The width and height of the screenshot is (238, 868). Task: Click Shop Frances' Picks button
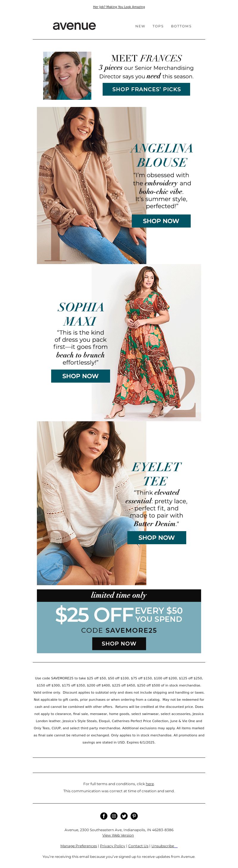click(x=146, y=89)
